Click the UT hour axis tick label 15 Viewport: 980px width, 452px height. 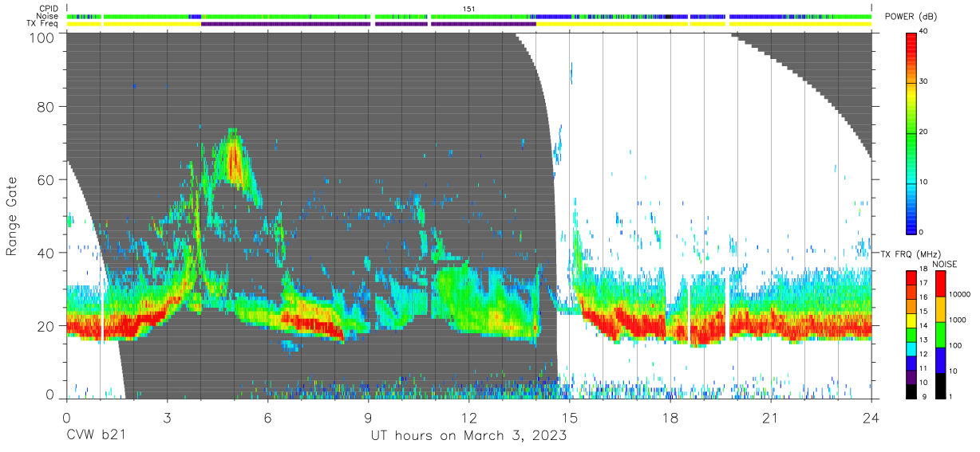click(570, 418)
